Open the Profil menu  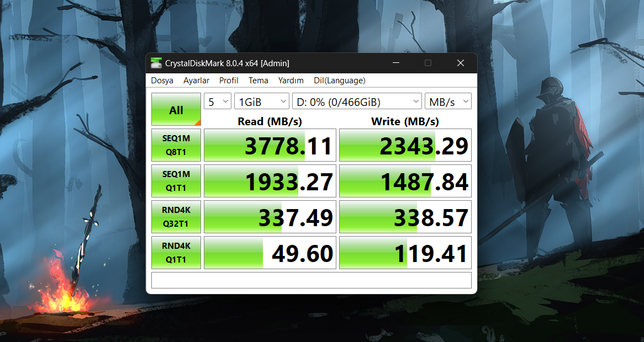(229, 81)
